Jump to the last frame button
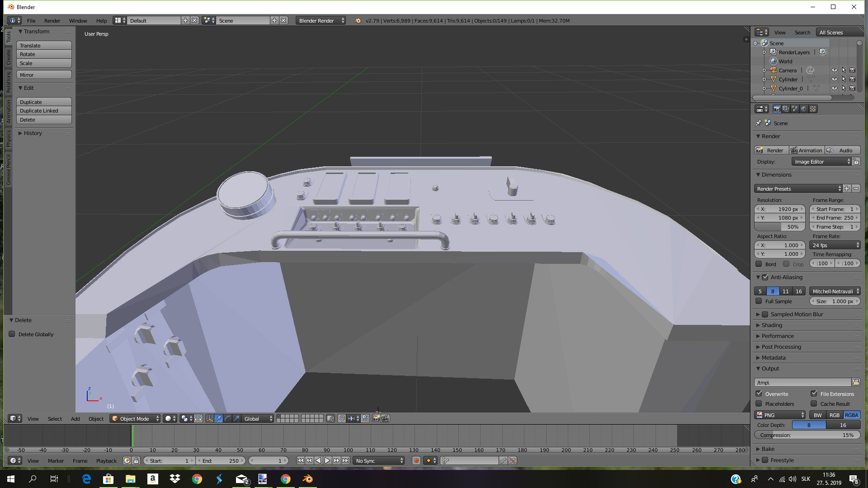Viewport: 868px width, 488px height. [x=345, y=460]
